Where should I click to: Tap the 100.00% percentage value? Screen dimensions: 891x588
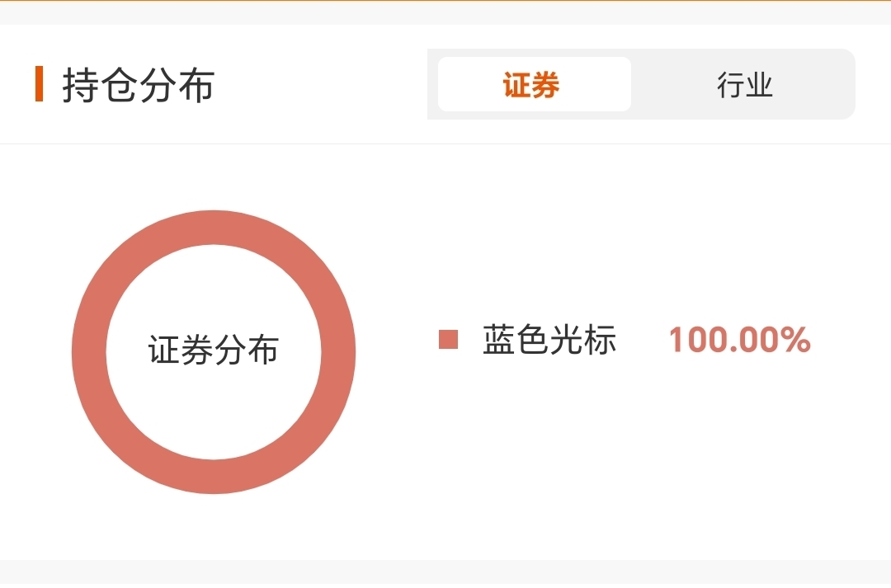click(739, 340)
